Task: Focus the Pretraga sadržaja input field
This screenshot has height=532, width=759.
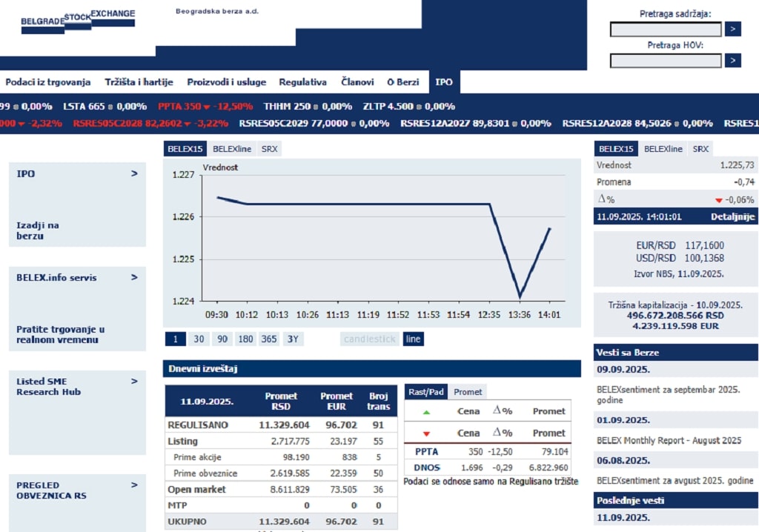Action: (x=666, y=29)
